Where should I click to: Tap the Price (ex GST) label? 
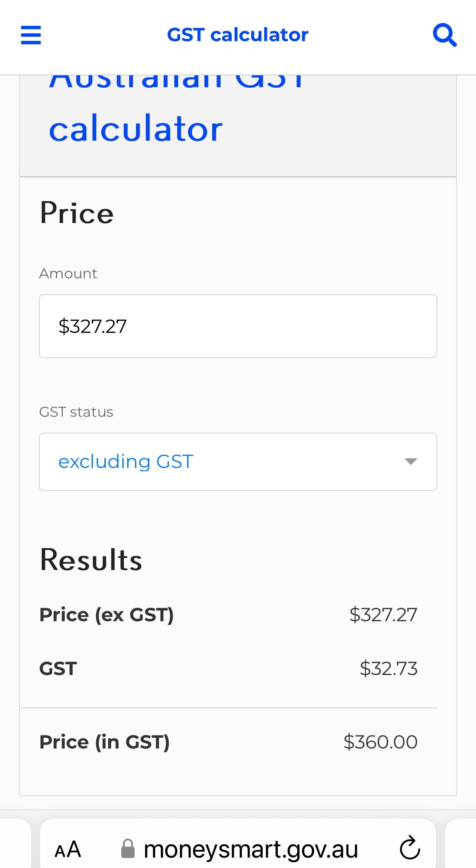click(106, 615)
